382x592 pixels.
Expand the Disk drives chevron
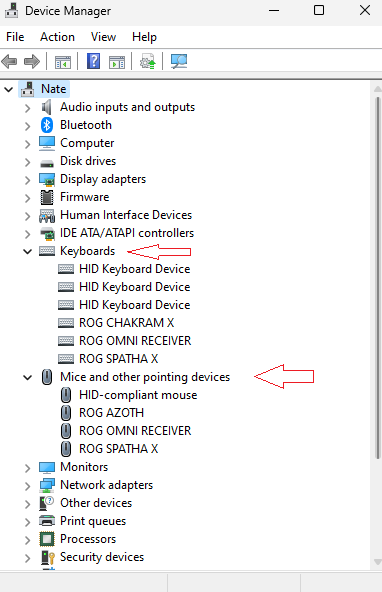coord(27,162)
